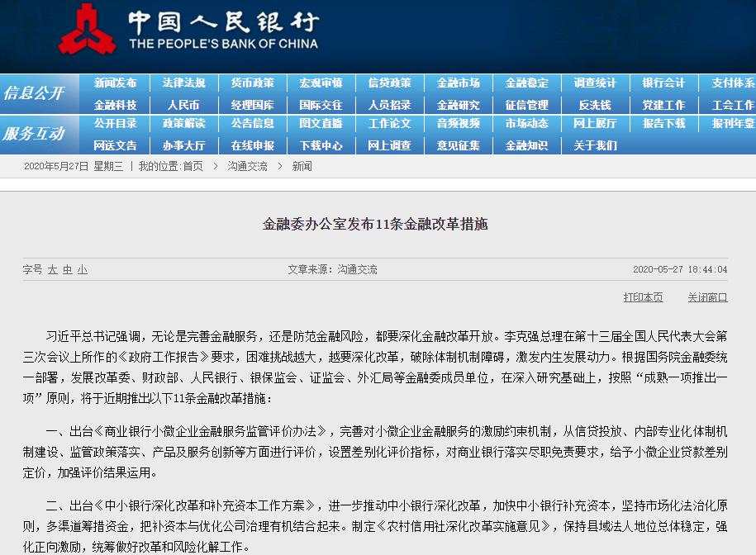Go to the 金融市场 section
This screenshot has height=555, width=756.
[x=458, y=83]
